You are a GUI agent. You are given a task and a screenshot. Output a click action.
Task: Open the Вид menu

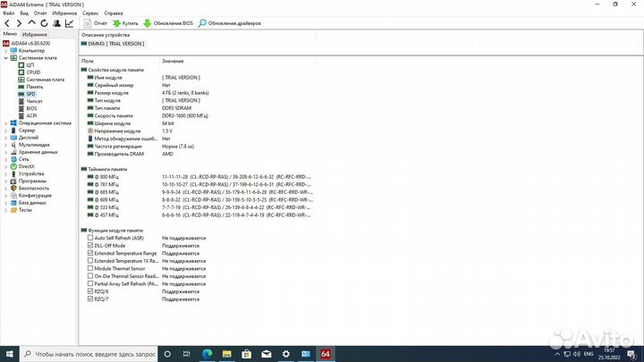[x=24, y=13]
